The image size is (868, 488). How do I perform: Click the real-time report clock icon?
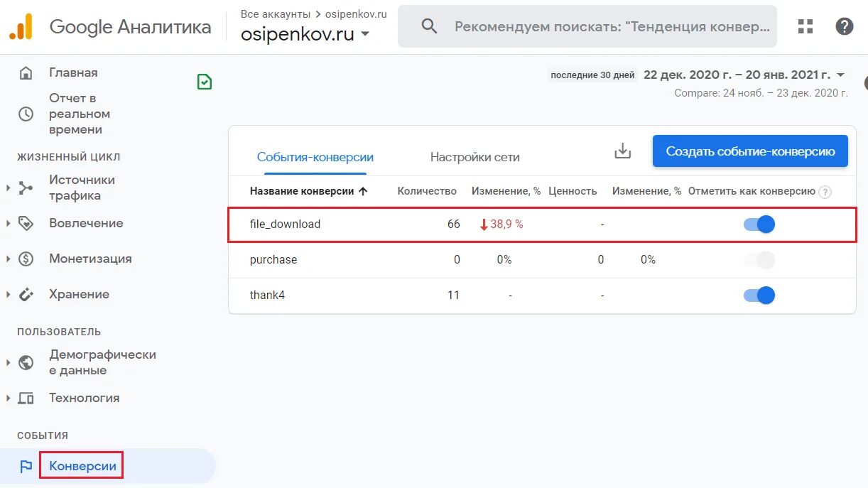pyautogui.click(x=26, y=114)
